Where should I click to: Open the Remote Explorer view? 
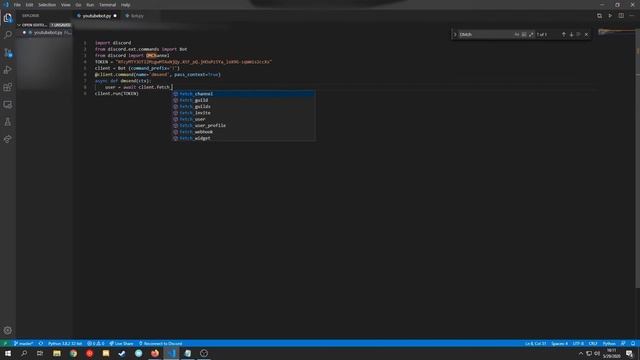point(8,105)
